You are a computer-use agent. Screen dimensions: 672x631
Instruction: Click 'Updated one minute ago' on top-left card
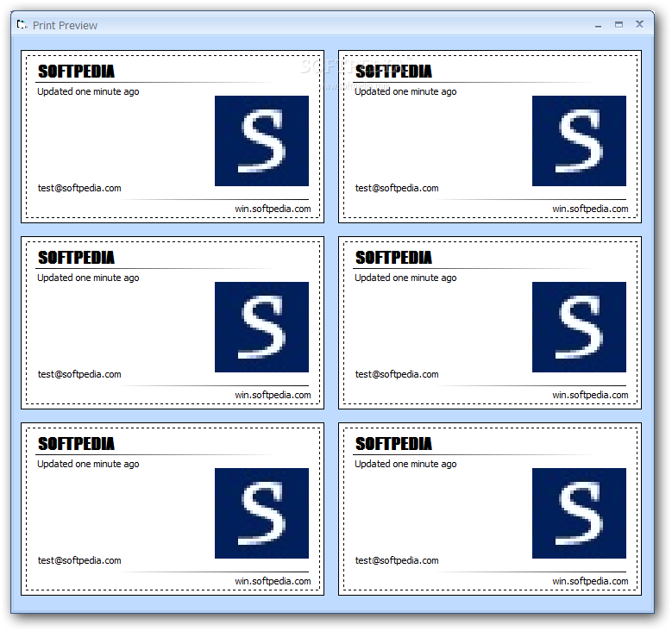coord(88,91)
